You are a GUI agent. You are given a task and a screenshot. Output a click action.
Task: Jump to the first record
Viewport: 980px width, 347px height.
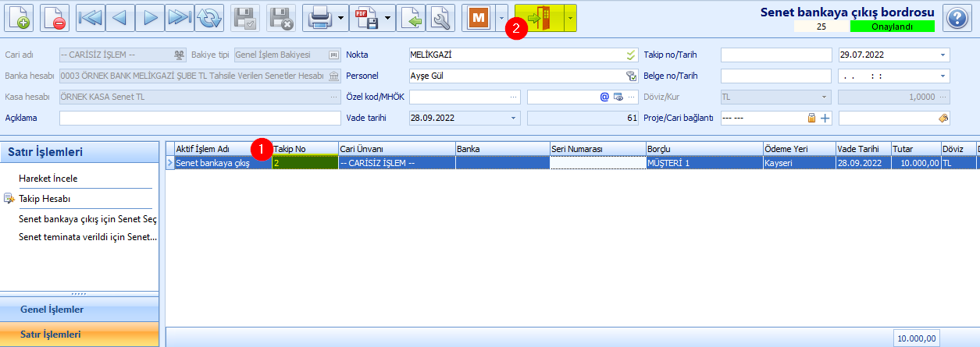click(91, 17)
